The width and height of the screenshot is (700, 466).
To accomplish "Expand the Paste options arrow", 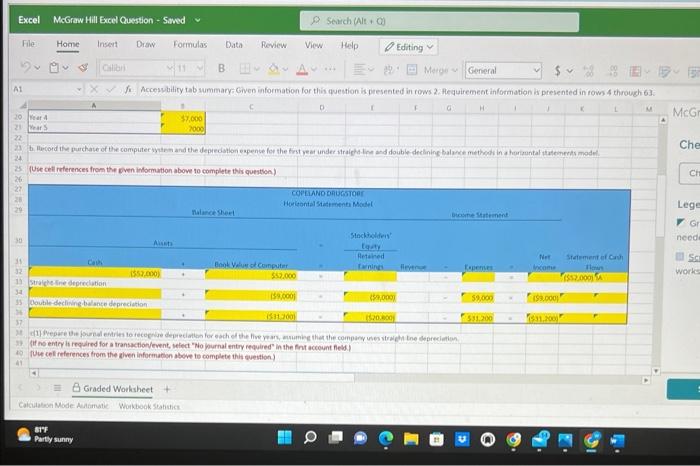I will pos(65,68).
